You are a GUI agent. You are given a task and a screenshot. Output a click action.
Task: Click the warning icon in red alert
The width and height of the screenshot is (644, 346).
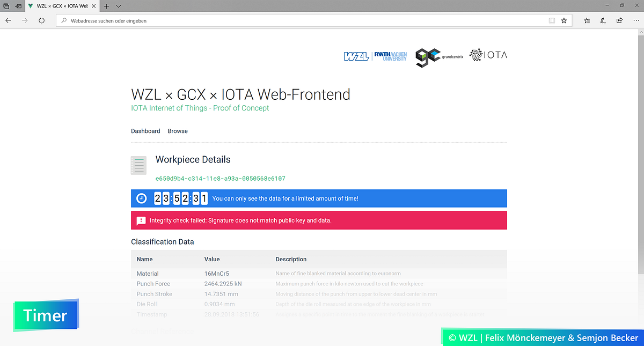click(x=141, y=220)
